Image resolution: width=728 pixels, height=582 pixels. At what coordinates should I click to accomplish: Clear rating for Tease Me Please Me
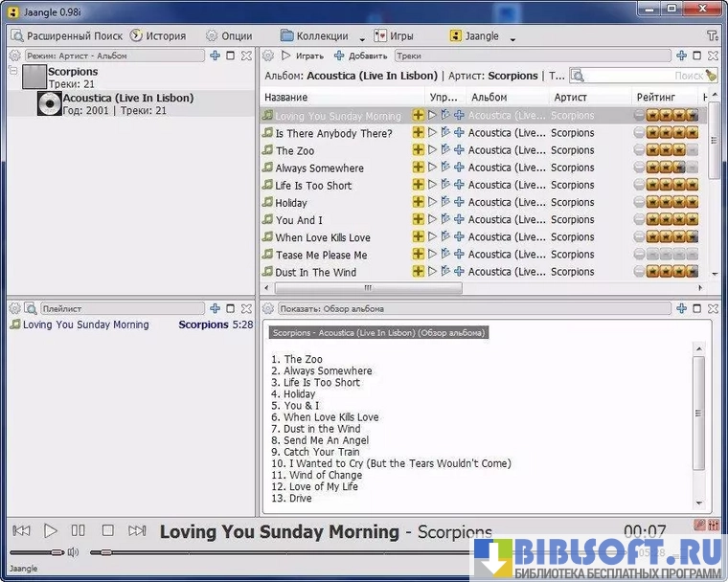point(639,255)
